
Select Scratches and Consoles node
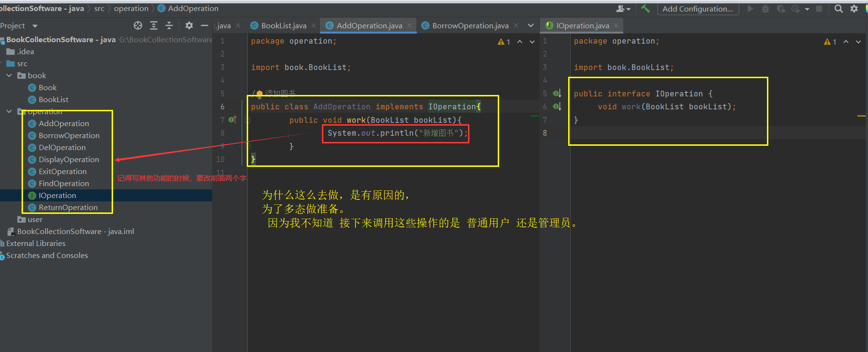[44, 255]
